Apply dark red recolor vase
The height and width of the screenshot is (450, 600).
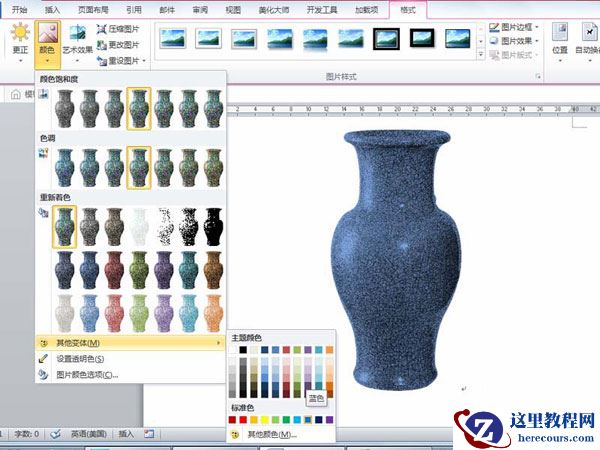point(114,270)
